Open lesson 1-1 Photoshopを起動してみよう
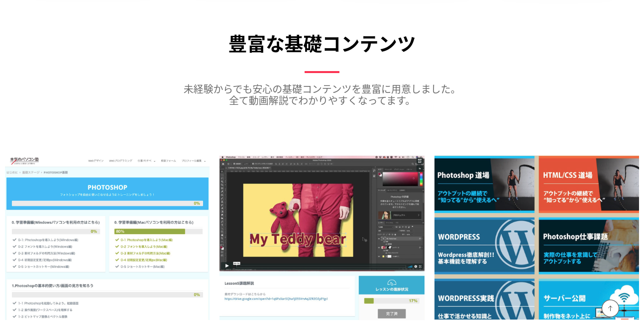The image size is (644, 332). click(x=49, y=303)
